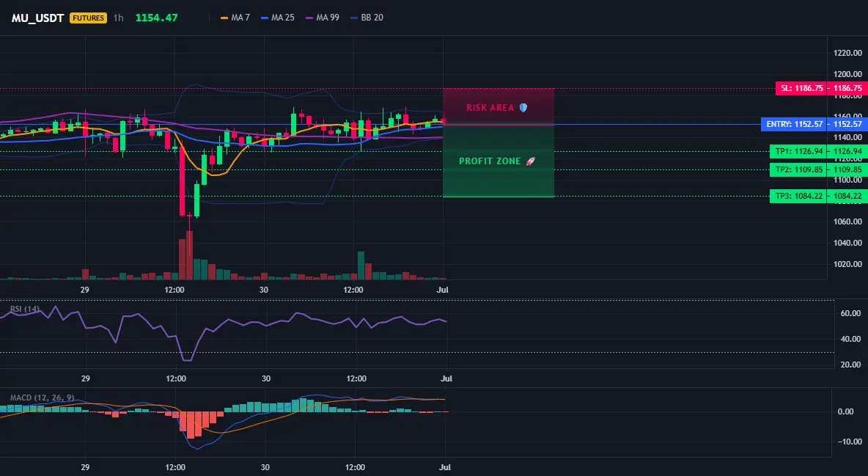Select the TP2: 1109.85 label
Viewport: 868px width, 476px height.
tap(799, 169)
